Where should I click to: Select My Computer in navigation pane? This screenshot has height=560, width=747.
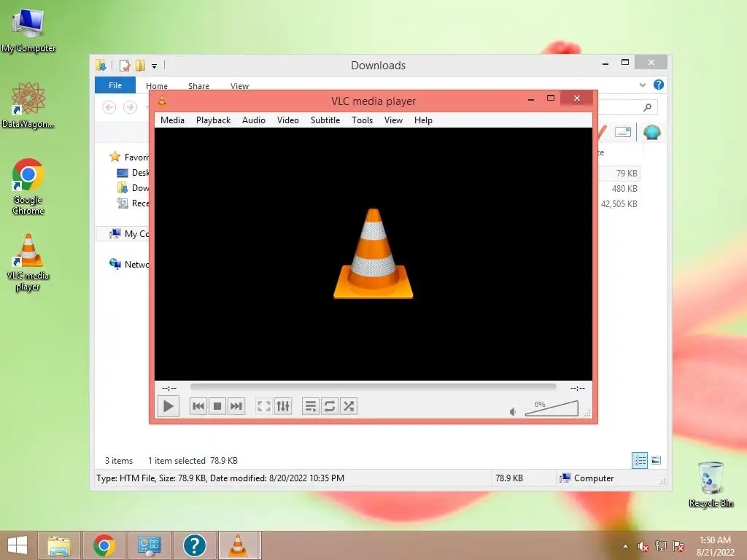(x=128, y=234)
